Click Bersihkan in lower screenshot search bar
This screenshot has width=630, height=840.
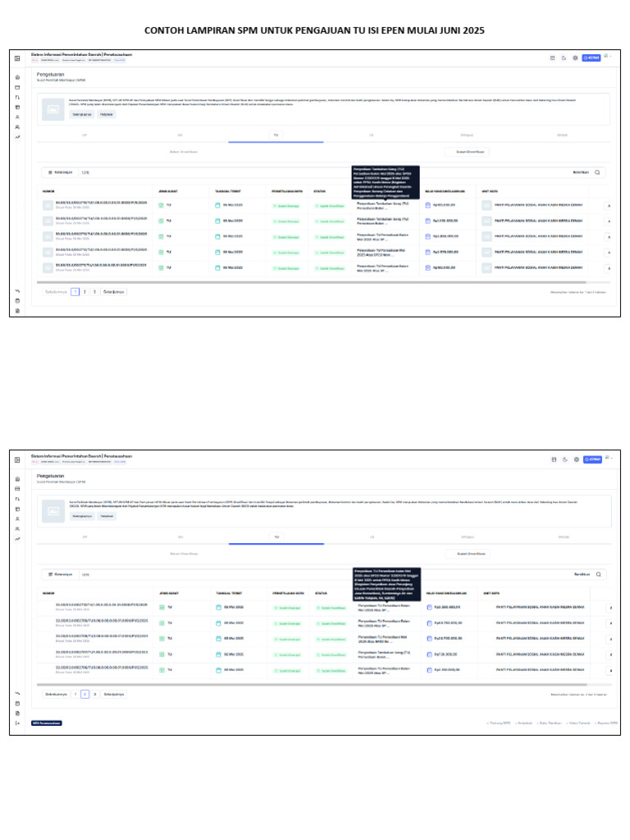pos(582,574)
